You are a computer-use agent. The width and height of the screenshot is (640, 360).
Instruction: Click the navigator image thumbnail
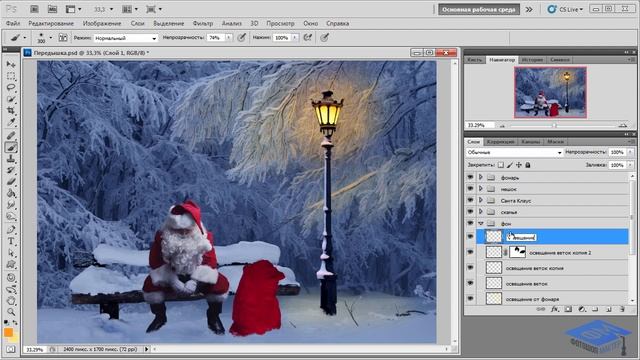550,93
